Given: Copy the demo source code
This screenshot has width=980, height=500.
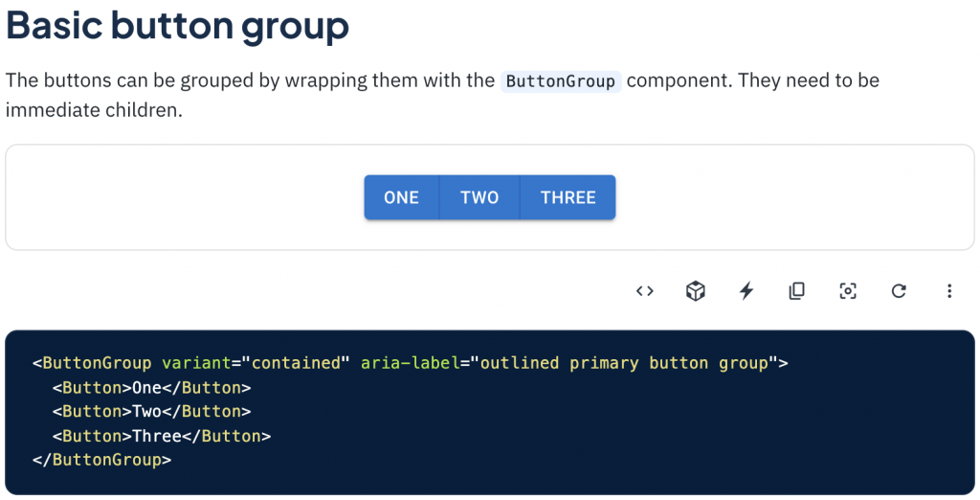Looking at the screenshot, I should click(x=797, y=291).
